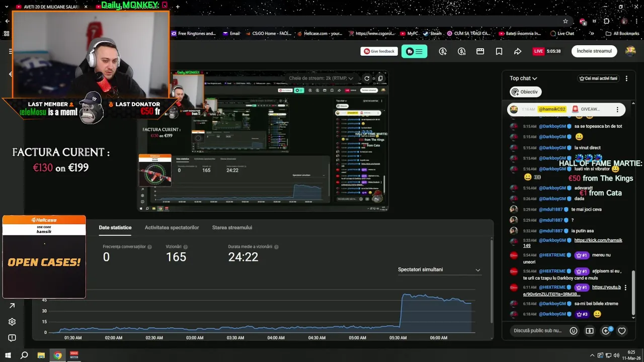Open the Live Chat bookmark
644x362 pixels.
tap(562, 34)
